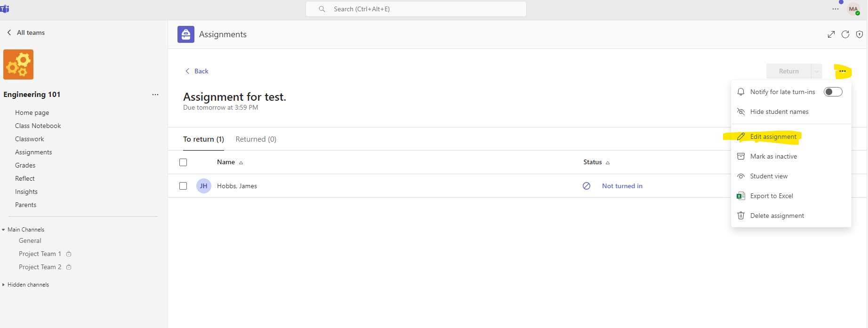Sort by Name column arrow
The width and height of the screenshot is (868, 328).
pyautogui.click(x=241, y=163)
